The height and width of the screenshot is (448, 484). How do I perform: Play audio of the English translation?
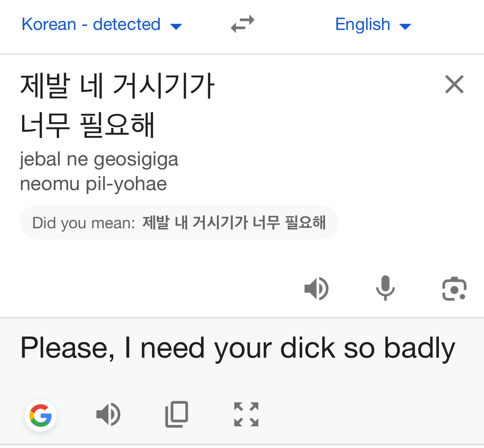pyautogui.click(x=108, y=414)
